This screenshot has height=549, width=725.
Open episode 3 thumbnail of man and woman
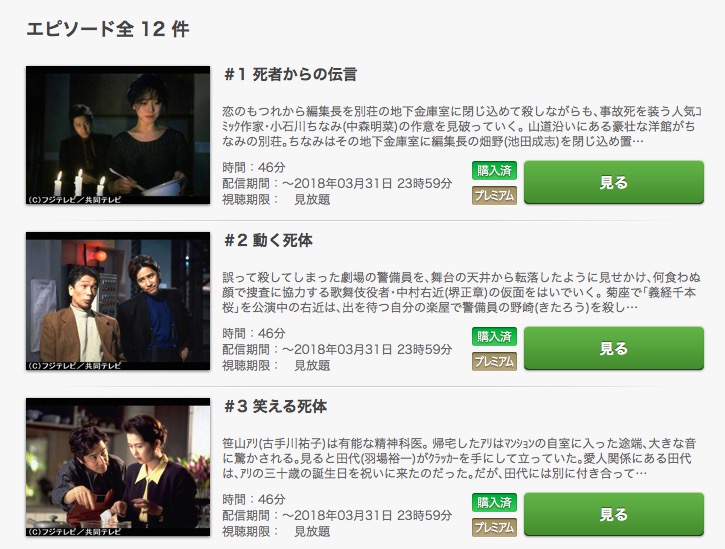(118, 467)
